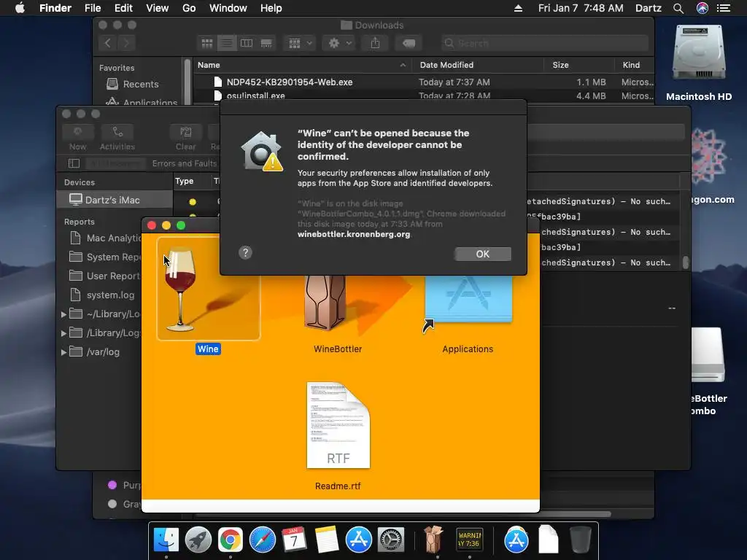Click the Gray tag color in Finder sidebar
747x560 pixels.
pos(125,504)
